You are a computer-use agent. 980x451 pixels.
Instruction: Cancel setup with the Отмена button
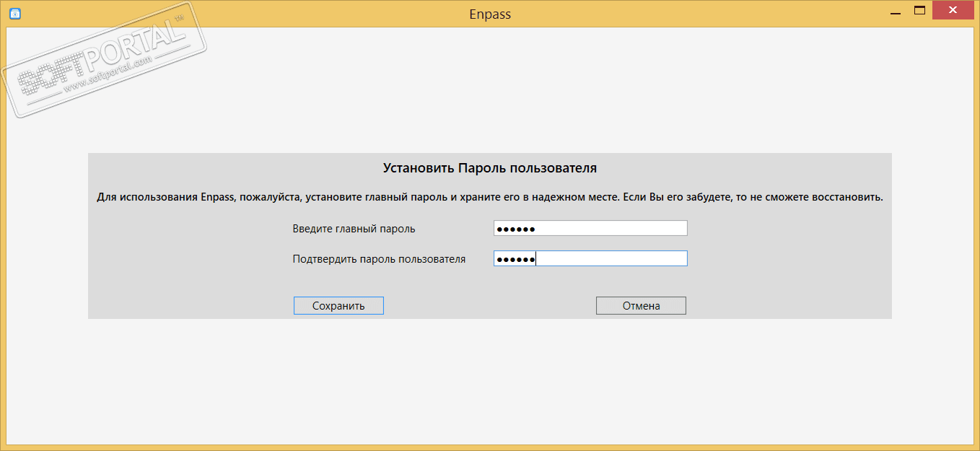[x=641, y=306]
